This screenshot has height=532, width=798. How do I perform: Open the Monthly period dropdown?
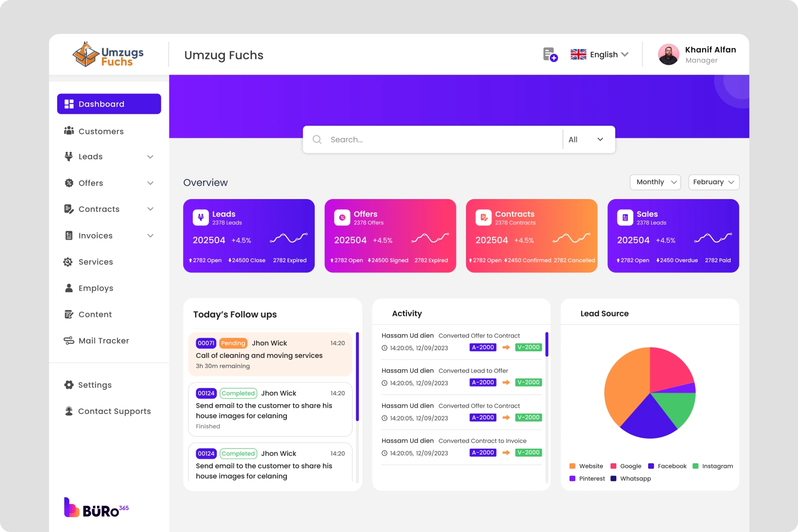point(655,182)
